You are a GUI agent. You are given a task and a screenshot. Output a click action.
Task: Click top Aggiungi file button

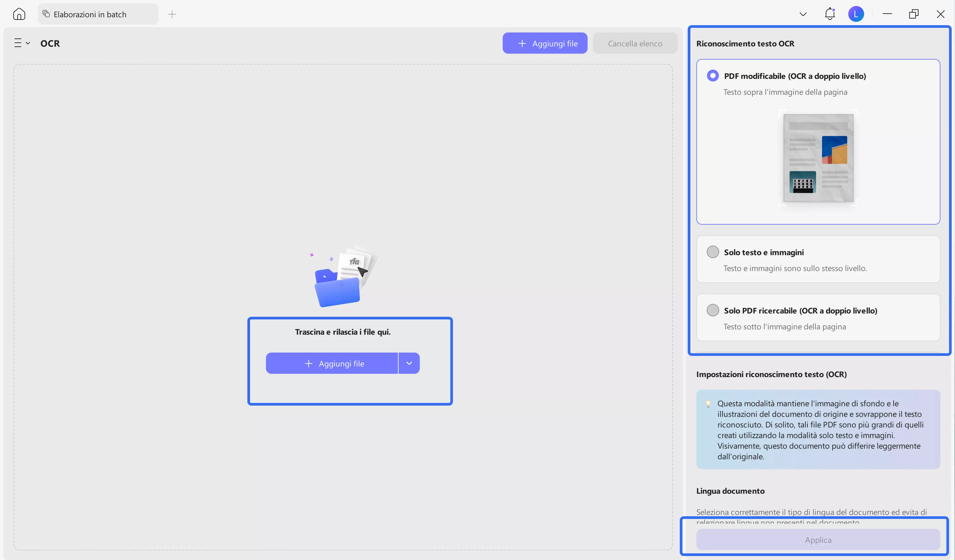click(x=544, y=43)
